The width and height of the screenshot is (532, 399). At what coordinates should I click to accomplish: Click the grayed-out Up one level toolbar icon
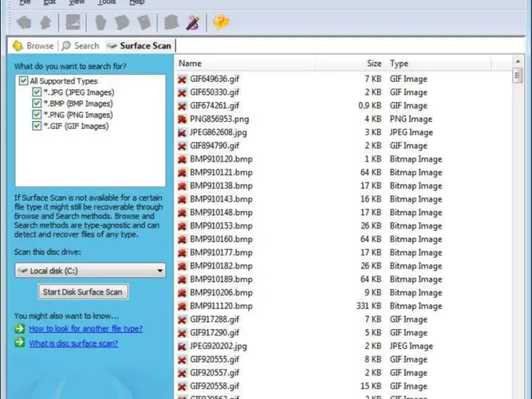pos(46,23)
